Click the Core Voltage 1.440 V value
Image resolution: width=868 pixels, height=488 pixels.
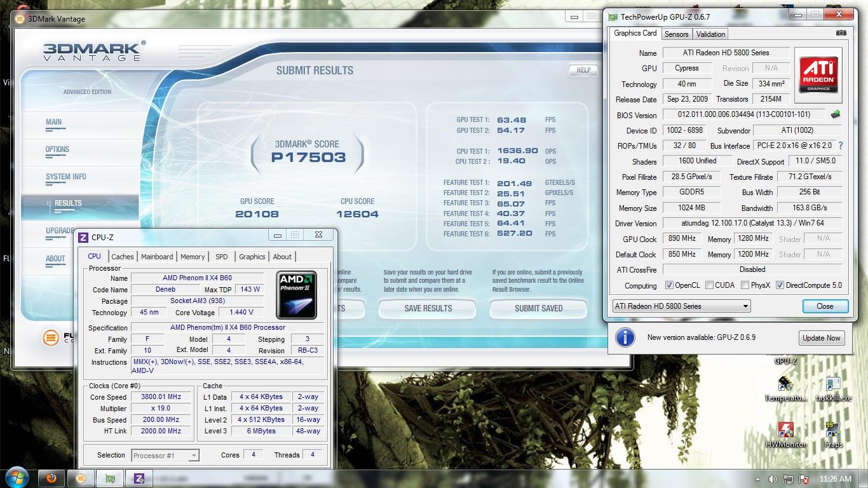[x=240, y=312]
